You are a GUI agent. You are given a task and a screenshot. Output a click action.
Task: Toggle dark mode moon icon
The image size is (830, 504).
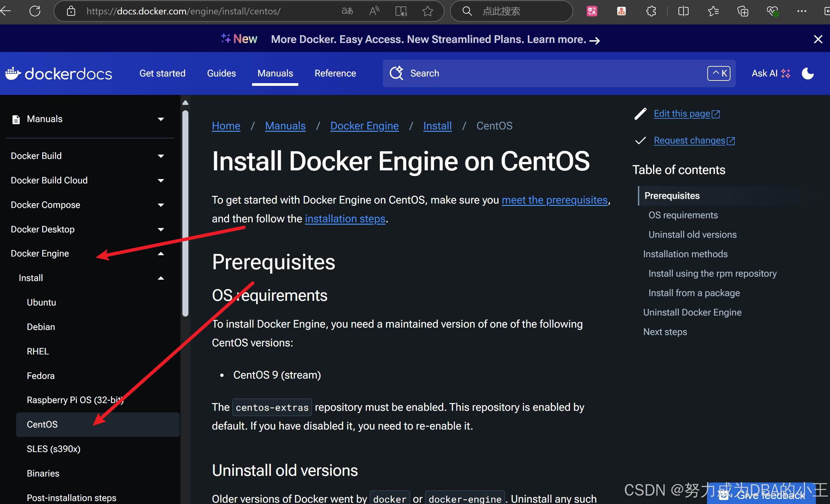tap(807, 73)
